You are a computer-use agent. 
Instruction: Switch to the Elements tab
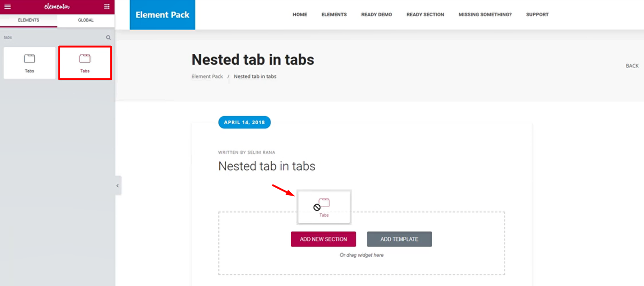pos(28,20)
